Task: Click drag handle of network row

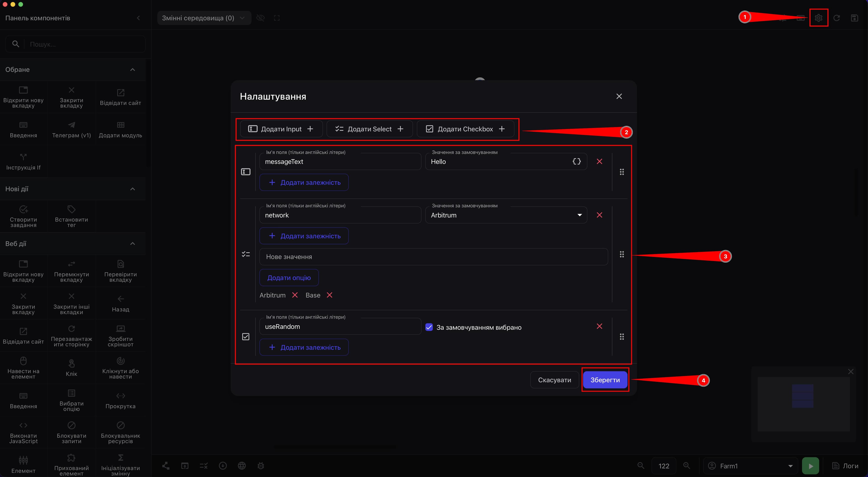Action: click(622, 254)
